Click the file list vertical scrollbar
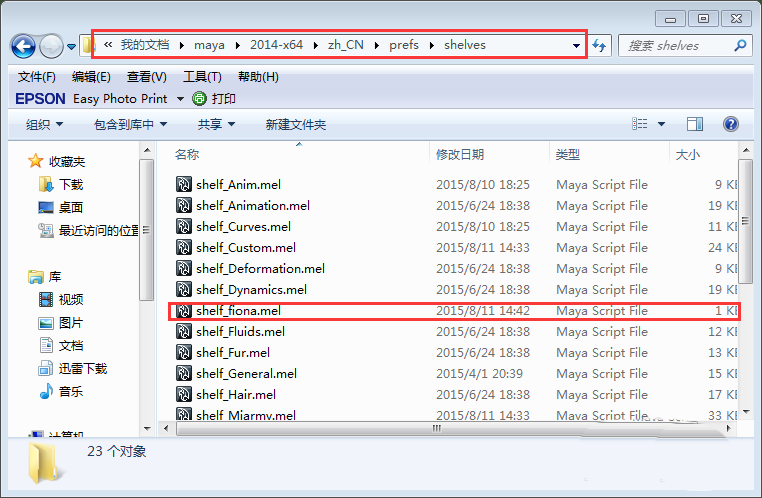The height and width of the screenshot is (498, 762). click(x=745, y=221)
